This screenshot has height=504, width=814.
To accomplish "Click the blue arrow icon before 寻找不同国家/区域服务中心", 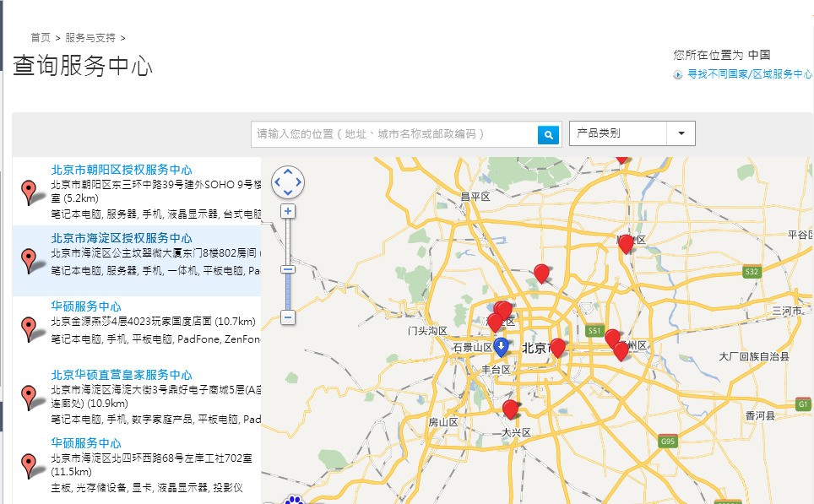I will click(677, 74).
